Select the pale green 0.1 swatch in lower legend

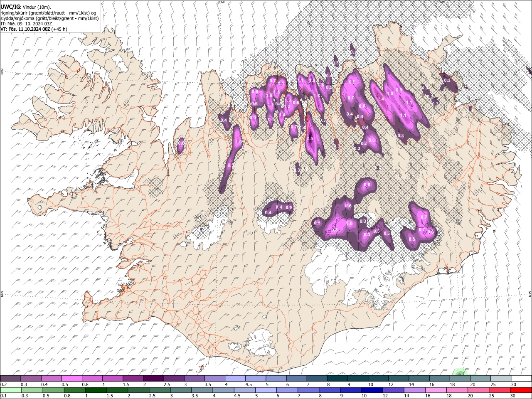[11, 390]
